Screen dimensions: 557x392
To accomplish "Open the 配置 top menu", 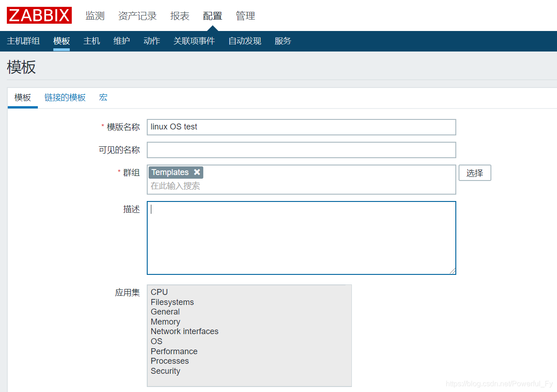I will 212,16.
